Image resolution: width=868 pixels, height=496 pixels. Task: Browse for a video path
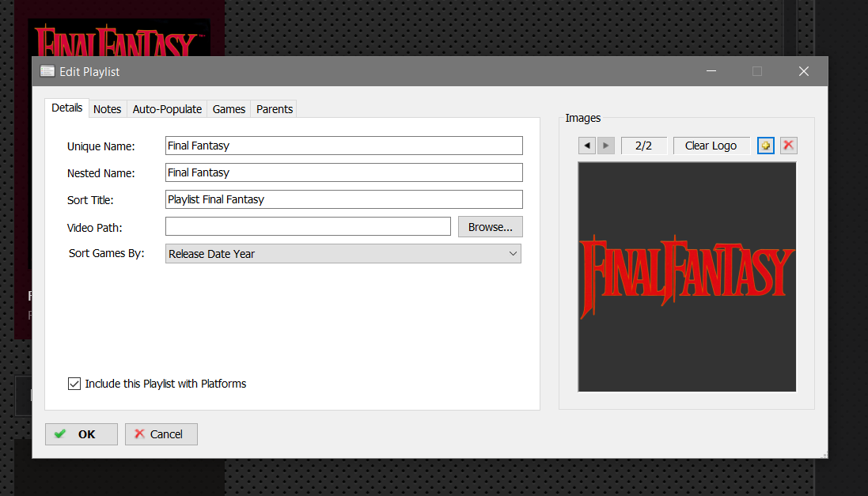click(x=490, y=227)
